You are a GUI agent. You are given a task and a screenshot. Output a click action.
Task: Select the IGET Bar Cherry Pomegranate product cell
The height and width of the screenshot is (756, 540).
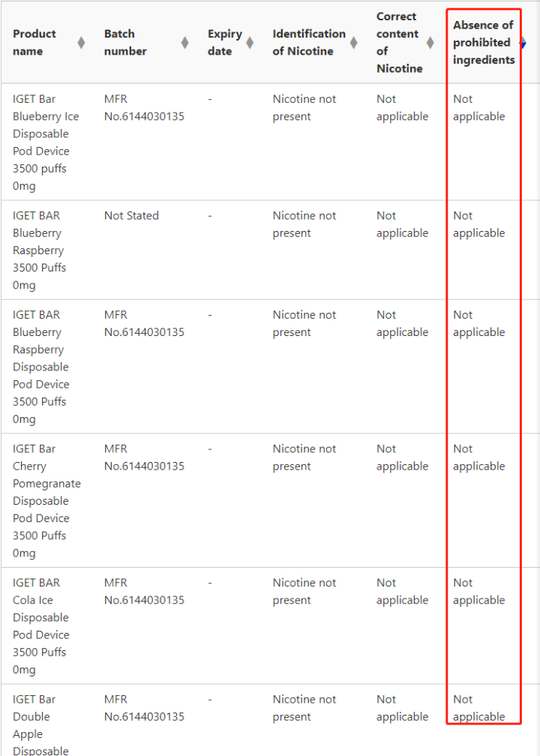(x=46, y=500)
